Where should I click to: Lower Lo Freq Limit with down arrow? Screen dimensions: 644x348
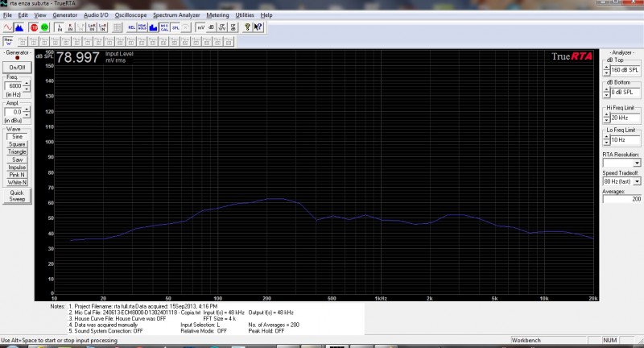click(607, 142)
